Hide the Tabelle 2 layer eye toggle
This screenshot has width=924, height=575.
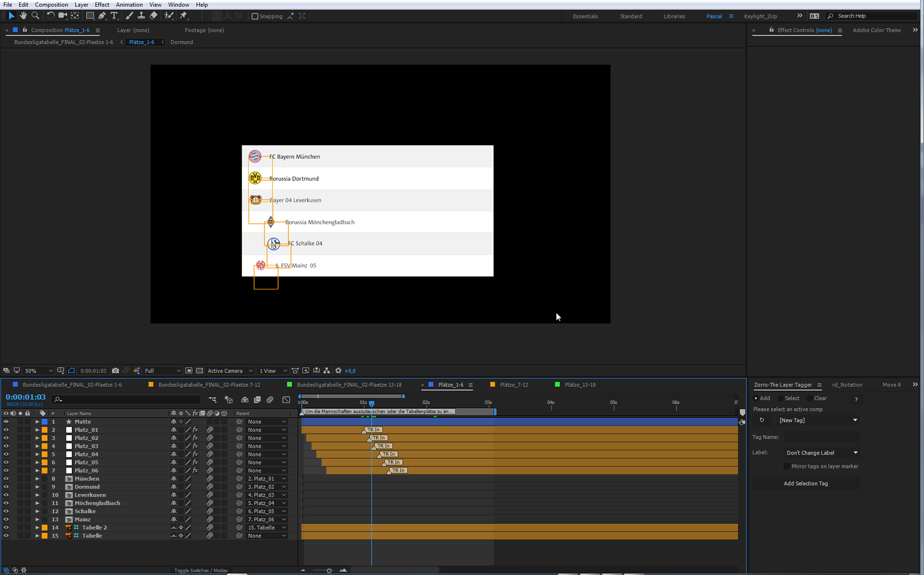[6, 527]
